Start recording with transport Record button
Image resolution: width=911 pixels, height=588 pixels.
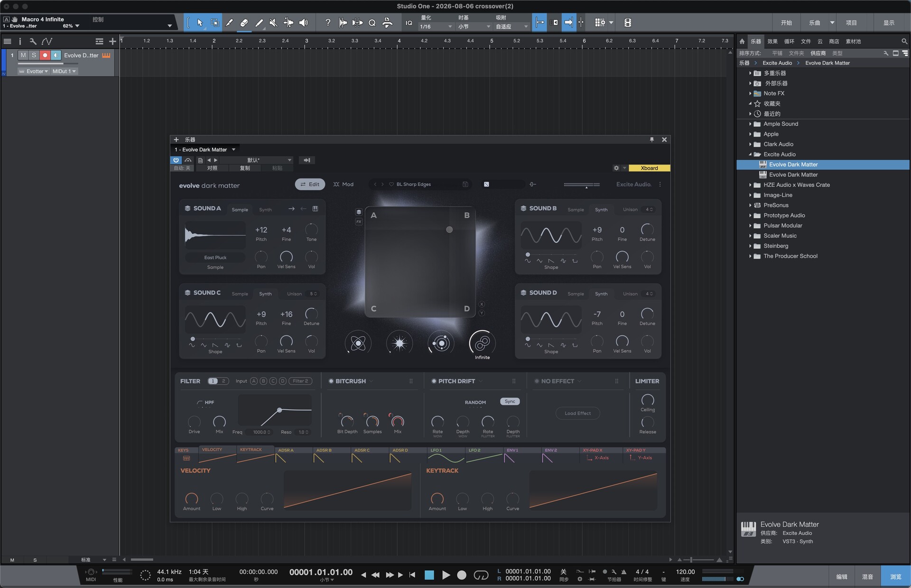[462, 575]
